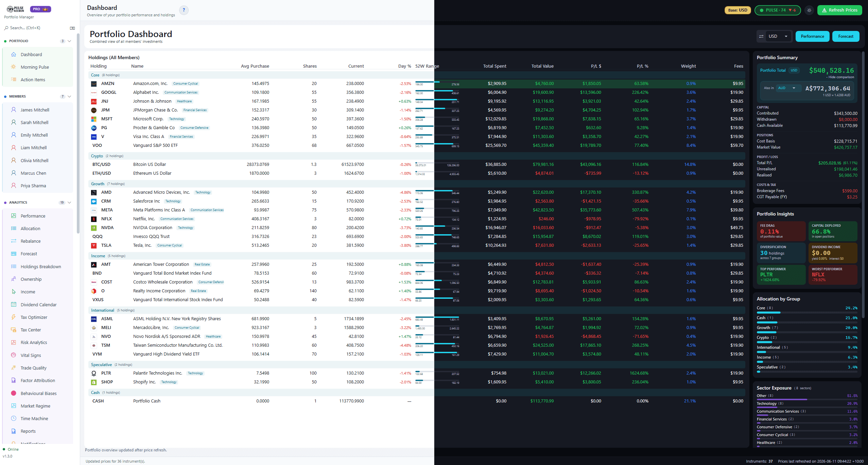Screen dimensions: 868x465
Task: Click the Top Performer PLTR card
Action: (781, 275)
